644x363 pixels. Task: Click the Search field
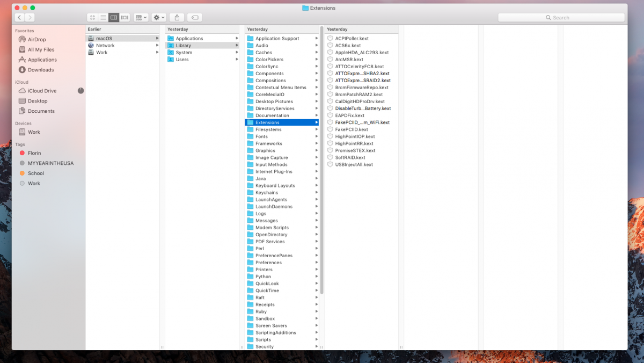point(561,18)
